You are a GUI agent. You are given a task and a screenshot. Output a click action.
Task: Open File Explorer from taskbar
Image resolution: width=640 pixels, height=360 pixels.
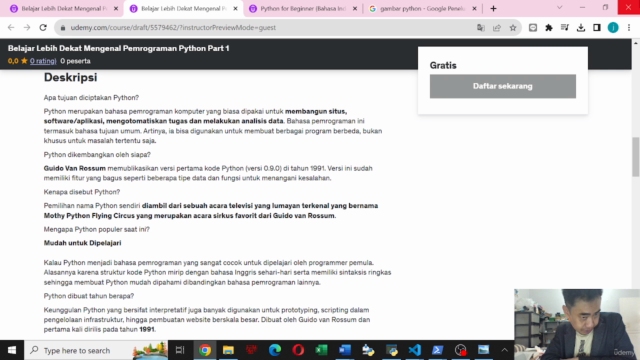tap(228, 350)
